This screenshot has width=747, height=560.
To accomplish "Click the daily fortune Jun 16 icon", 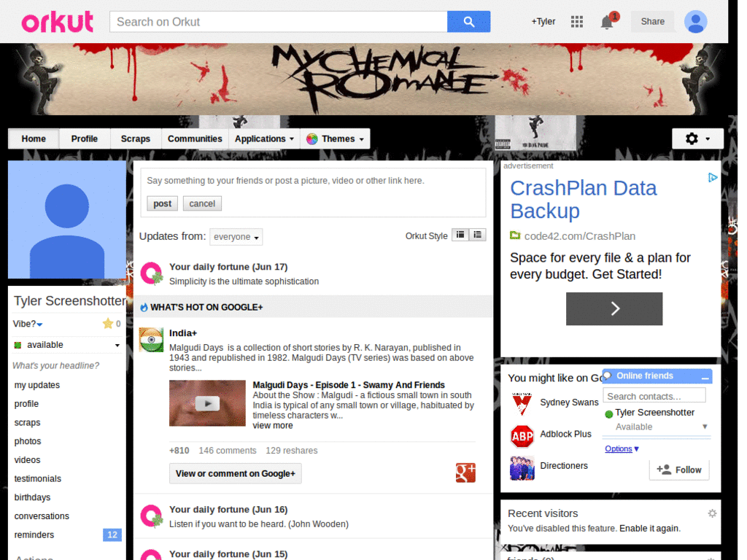I will coord(152,517).
